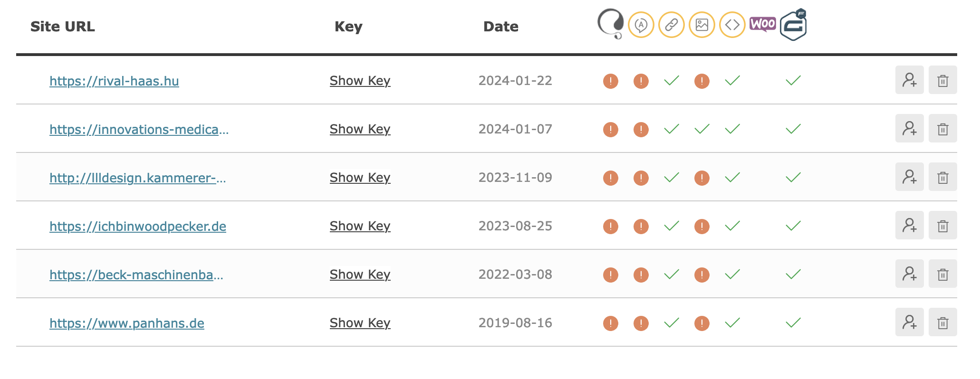Click the Site URL column header
The image size is (980, 379).
[x=62, y=27]
